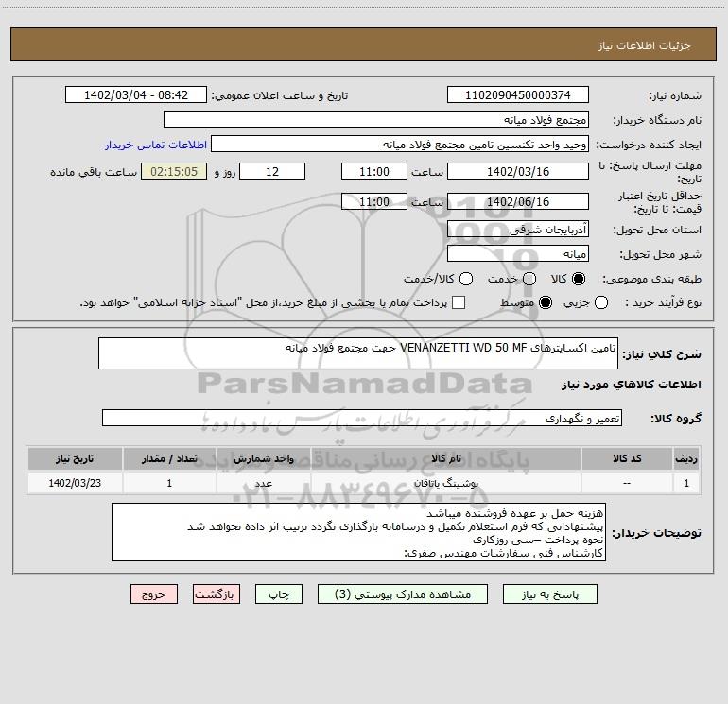728x704 pixels.
Task: Click the اطلاعات کالاهای مورد نیاز heading
Action: point(631,385)
